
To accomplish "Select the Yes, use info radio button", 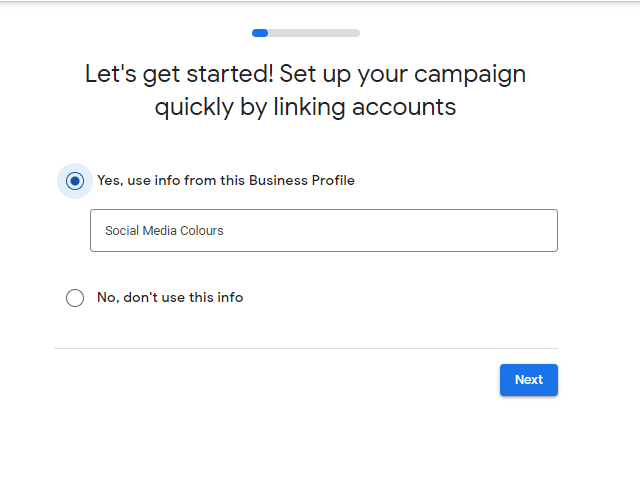I will (x=75, y=181).
